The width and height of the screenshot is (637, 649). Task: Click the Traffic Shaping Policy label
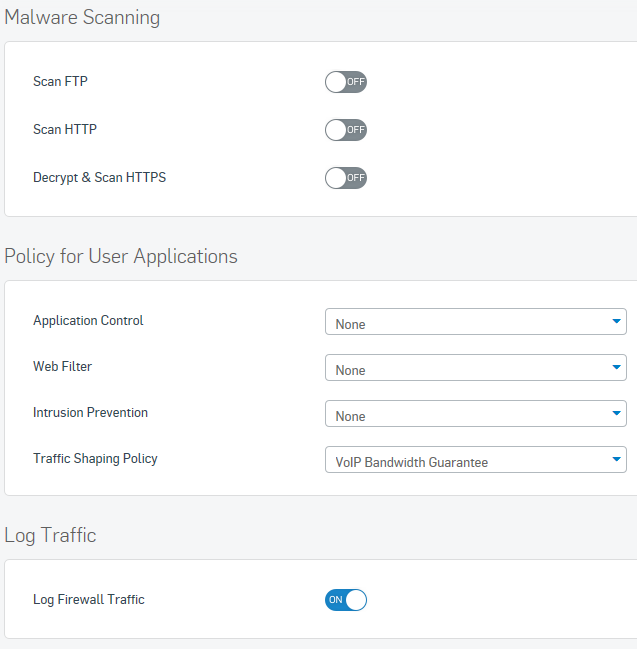(x=95, y=459)
